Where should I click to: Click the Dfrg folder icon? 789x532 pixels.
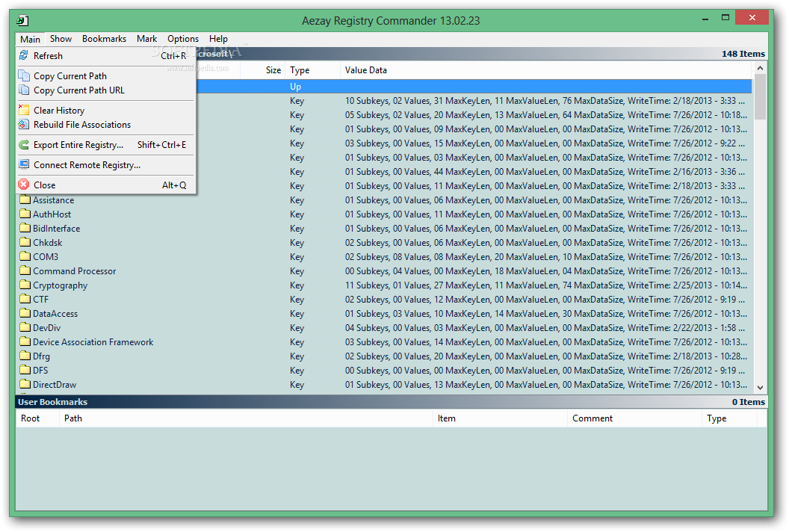25,356
